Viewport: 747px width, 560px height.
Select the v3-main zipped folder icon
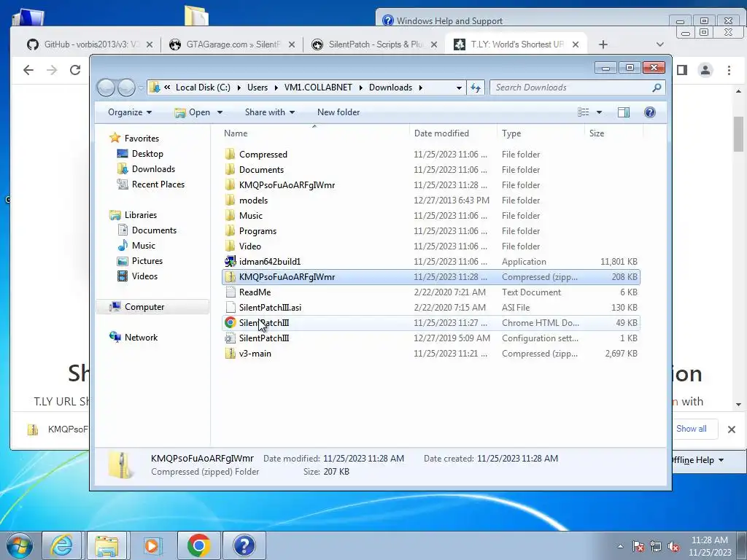pyautogui.click(x=230, y=354)
